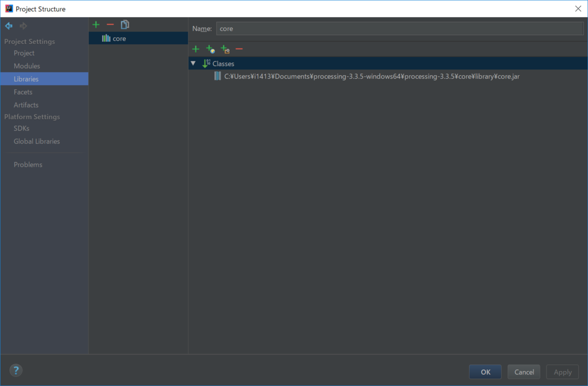Add excluded root with the plus-folder icon
Screen dimensions: 588x386
tap(225, 49)
